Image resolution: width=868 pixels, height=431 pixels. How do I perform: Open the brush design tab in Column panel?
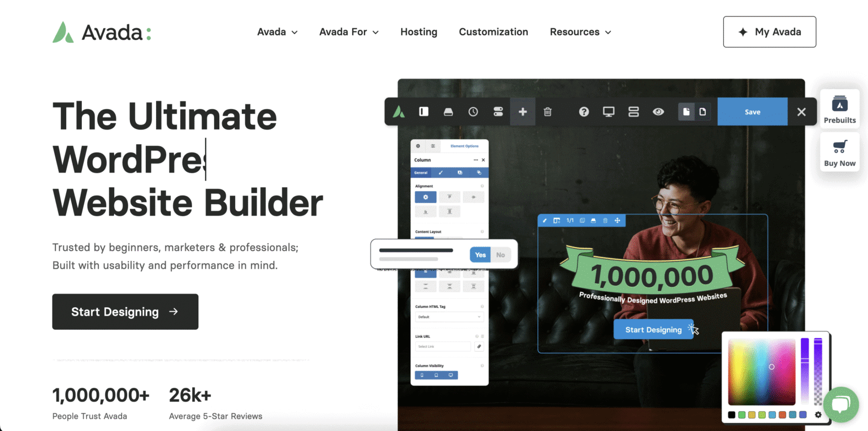[x=441, y=172]
